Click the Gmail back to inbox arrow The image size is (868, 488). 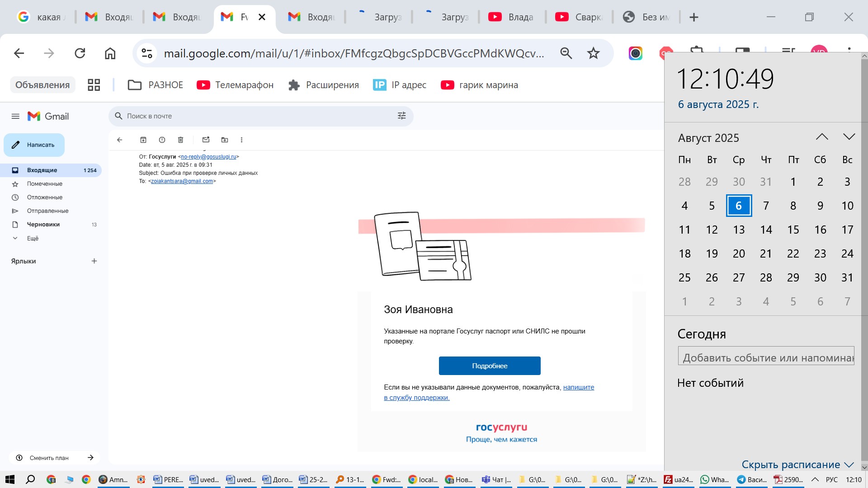coord(120,140)
